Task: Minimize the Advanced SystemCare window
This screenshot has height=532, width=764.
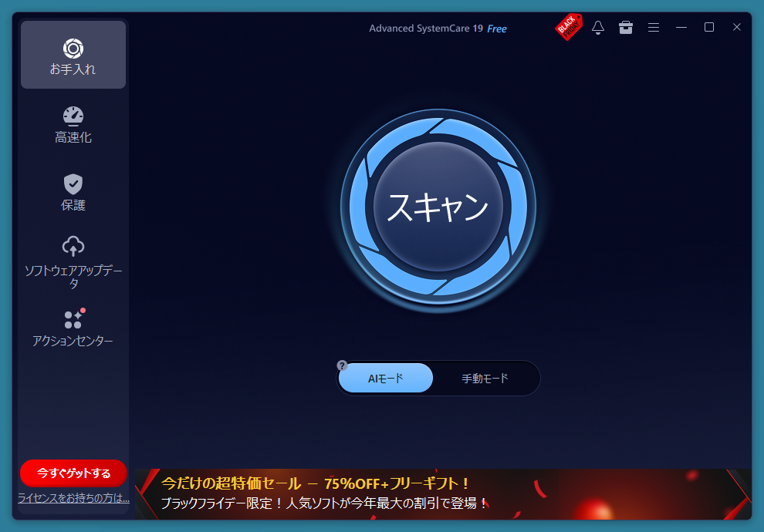Action: [681, 28]
